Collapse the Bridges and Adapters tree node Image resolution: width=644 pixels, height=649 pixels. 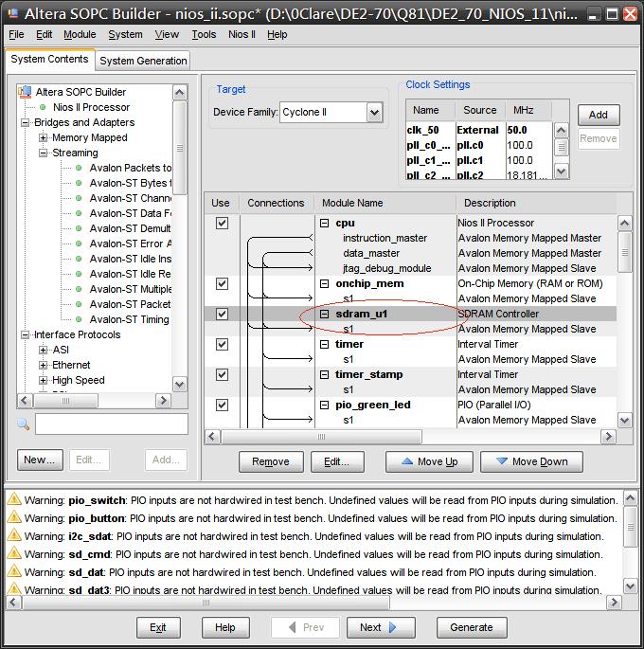[x=26, y=122]
